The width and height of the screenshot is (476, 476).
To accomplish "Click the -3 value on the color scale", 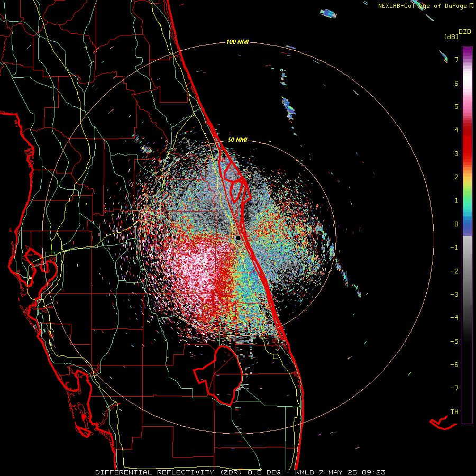I will point(454,295).
